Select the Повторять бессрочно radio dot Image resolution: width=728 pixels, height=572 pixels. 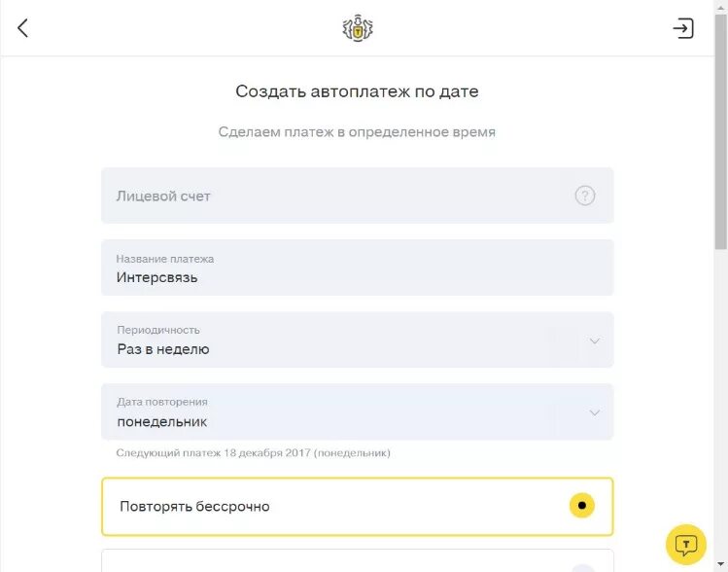pos(581,506)
